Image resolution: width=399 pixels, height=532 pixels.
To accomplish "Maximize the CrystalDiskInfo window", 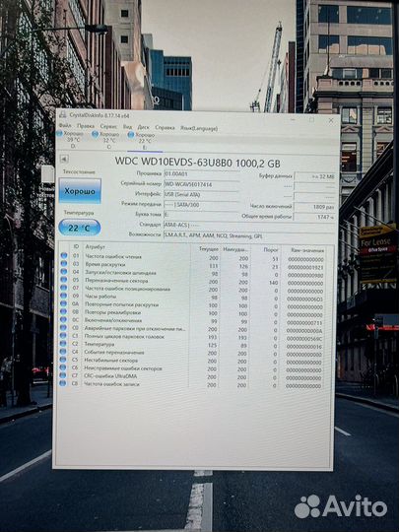I will tap(311, 120).
